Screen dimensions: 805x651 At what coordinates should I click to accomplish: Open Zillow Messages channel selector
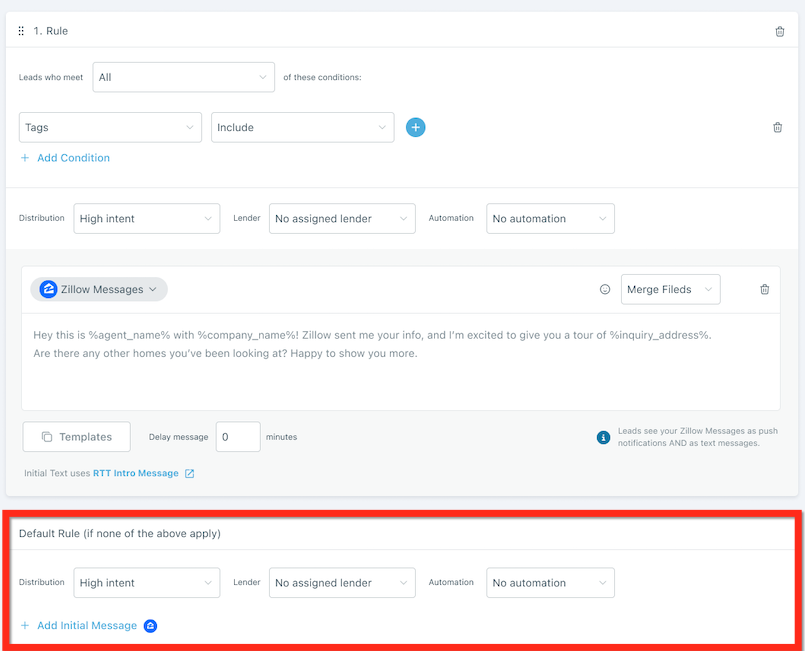pos(99,290)
